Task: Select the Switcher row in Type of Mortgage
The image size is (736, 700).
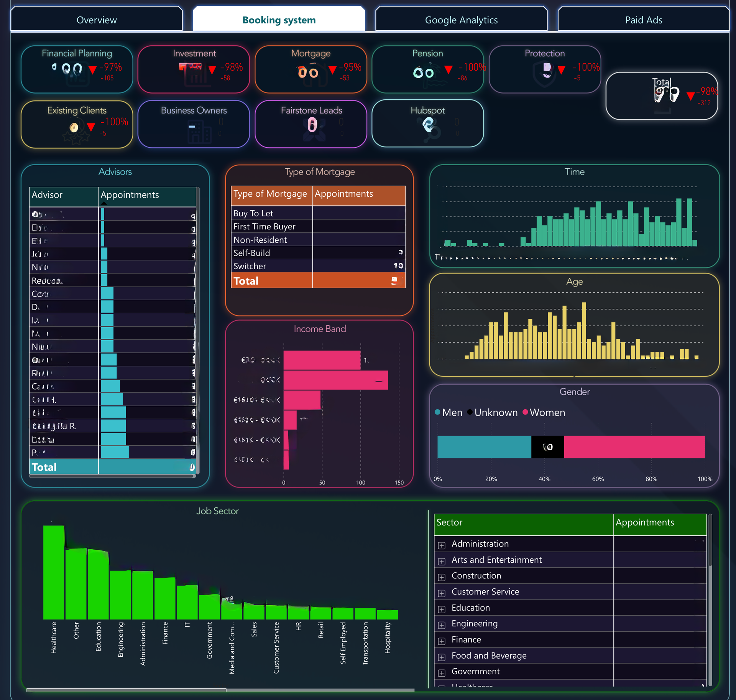Action: point(318,266)
